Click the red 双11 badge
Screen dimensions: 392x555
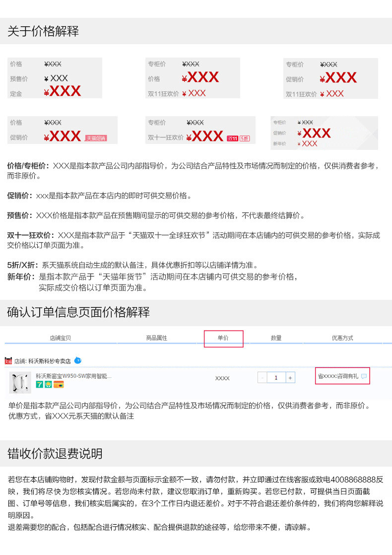pos(232,139)
